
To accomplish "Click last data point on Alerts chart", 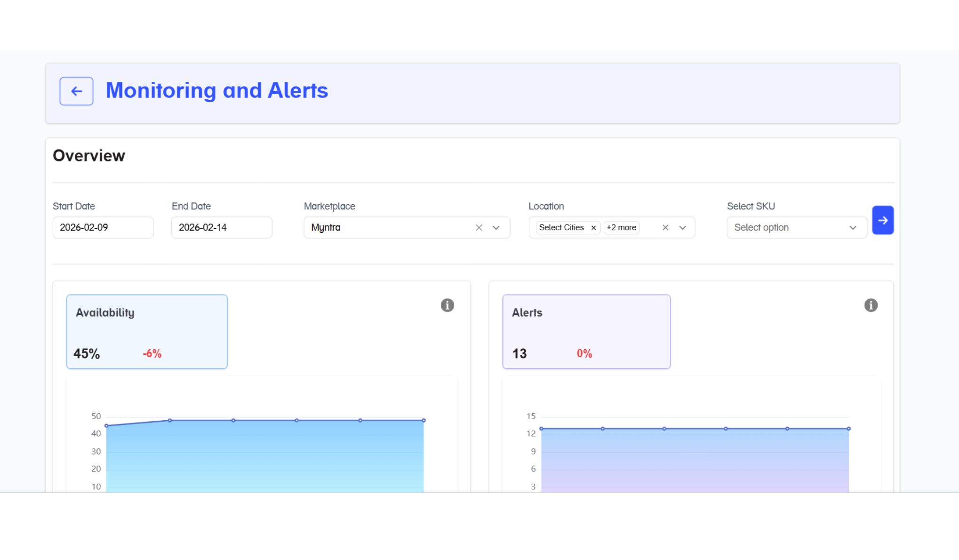I will (848, 429).
